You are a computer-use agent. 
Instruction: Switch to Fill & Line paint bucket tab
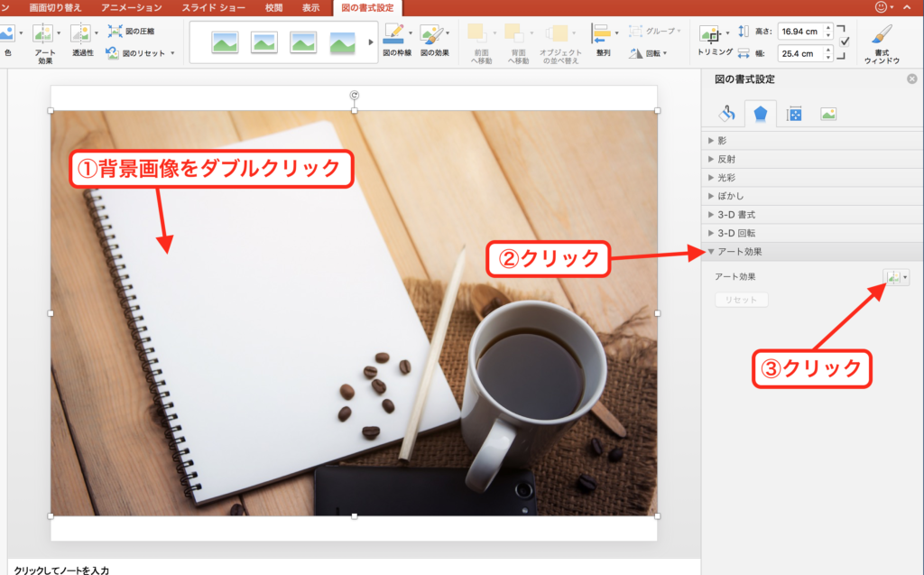(726, 114)
